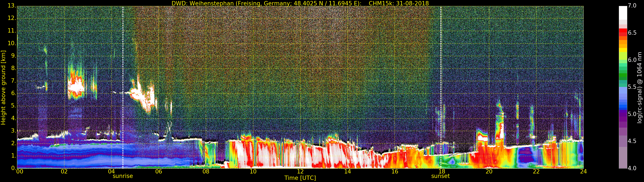Click the "Time [UTC]" axis label

300,178
